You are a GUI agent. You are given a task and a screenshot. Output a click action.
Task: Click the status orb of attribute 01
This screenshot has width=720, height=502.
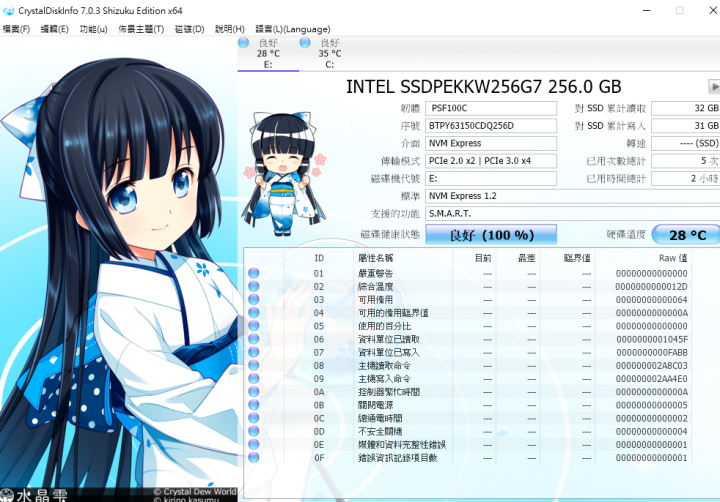tap(253, 273)
